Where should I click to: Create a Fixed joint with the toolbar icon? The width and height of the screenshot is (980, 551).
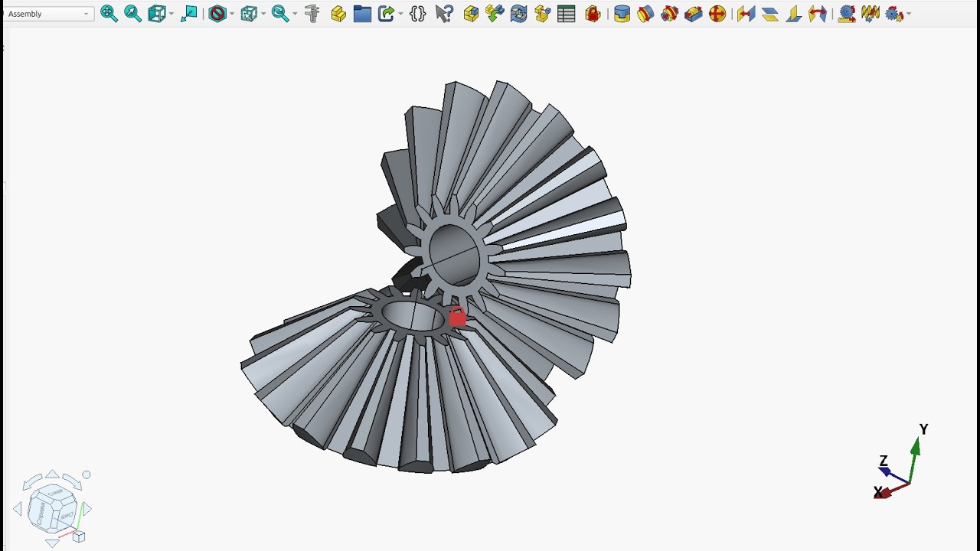[x=622, y=14]
